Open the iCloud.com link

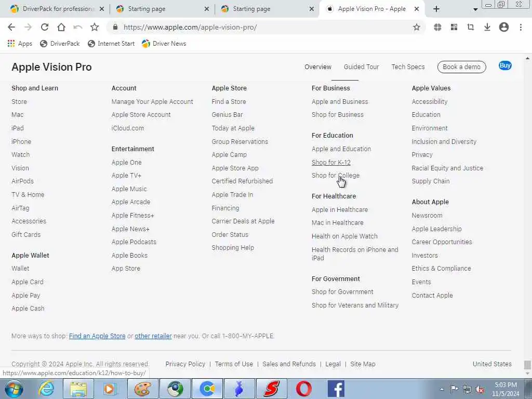click(128, 128)
